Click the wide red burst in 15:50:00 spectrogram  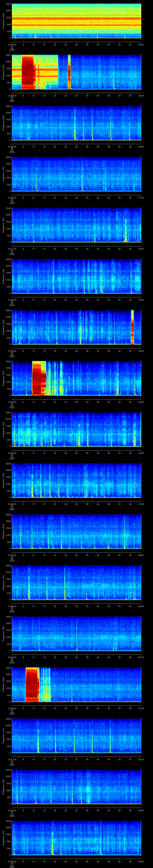click(32, 685)
